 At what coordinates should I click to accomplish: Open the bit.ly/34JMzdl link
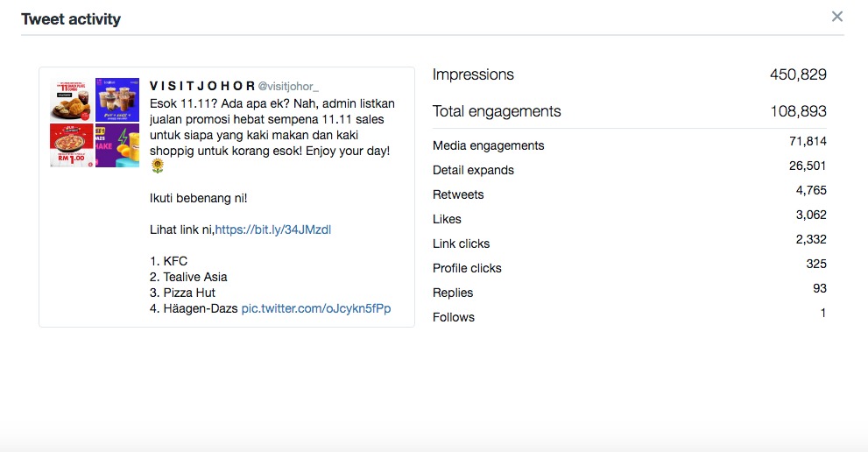tap(273, 230)
